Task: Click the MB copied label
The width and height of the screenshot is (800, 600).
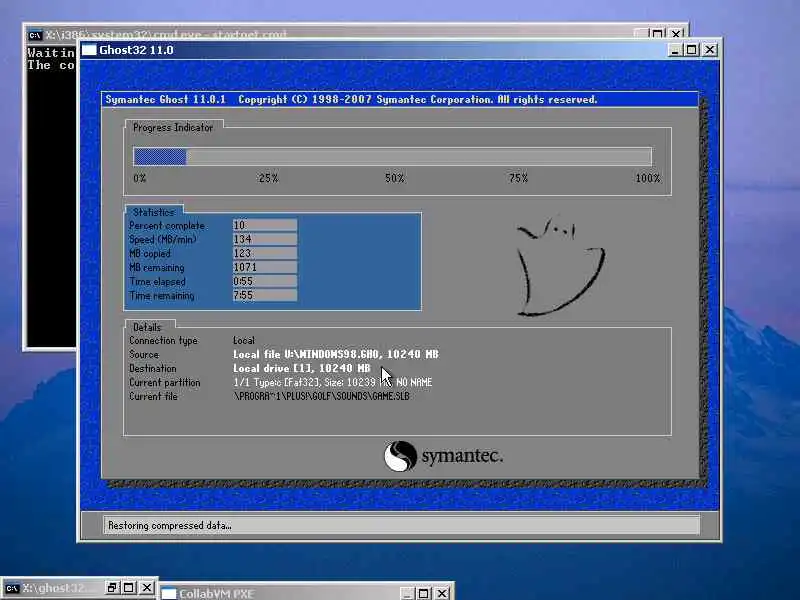Action: point(150,254)
